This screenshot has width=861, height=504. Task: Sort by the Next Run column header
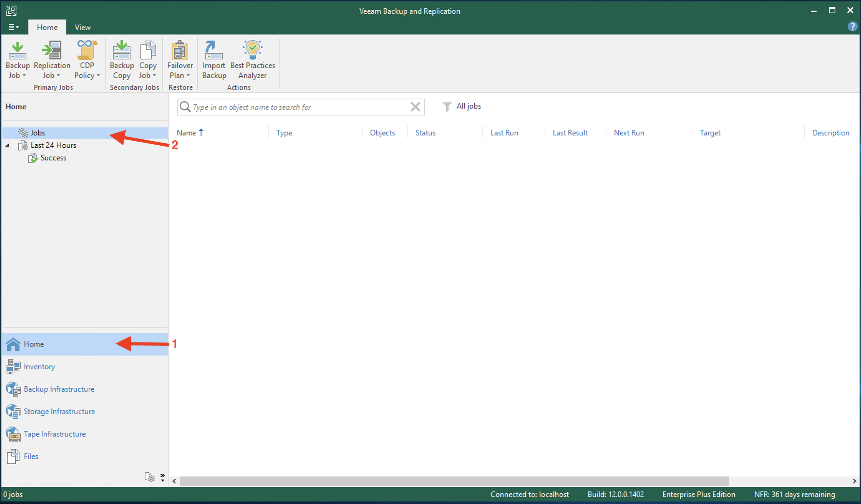[x=629, y=133]
